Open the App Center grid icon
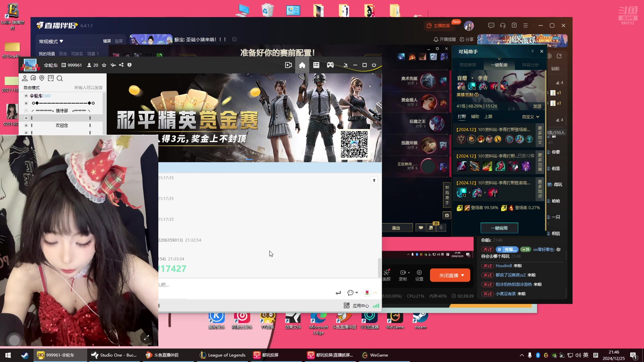Viewport: 644px width, 362px height. (346, 305)
